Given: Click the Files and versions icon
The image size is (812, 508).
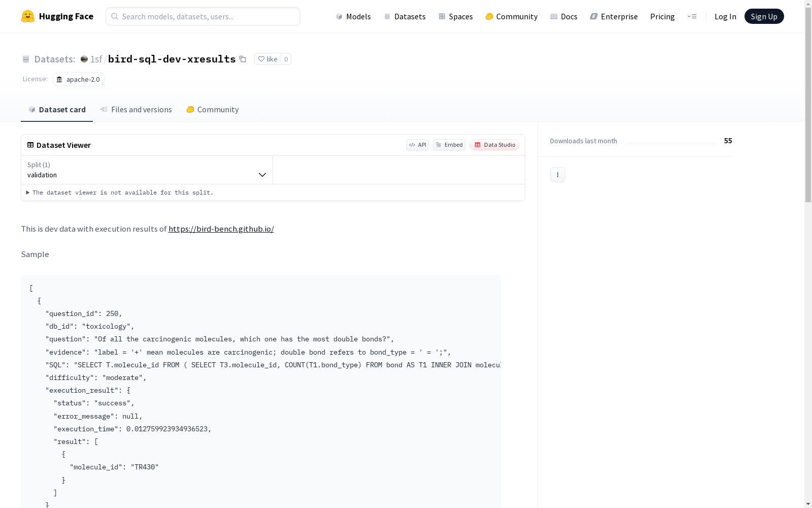Looking at the screenshot, I should (104, 109).
